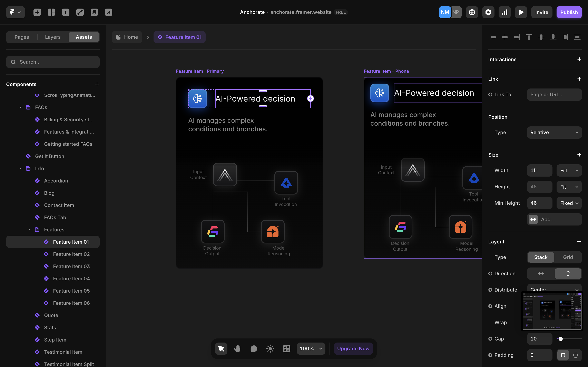Set direction to horizontal arrows
588x367 pixels.
541,274
